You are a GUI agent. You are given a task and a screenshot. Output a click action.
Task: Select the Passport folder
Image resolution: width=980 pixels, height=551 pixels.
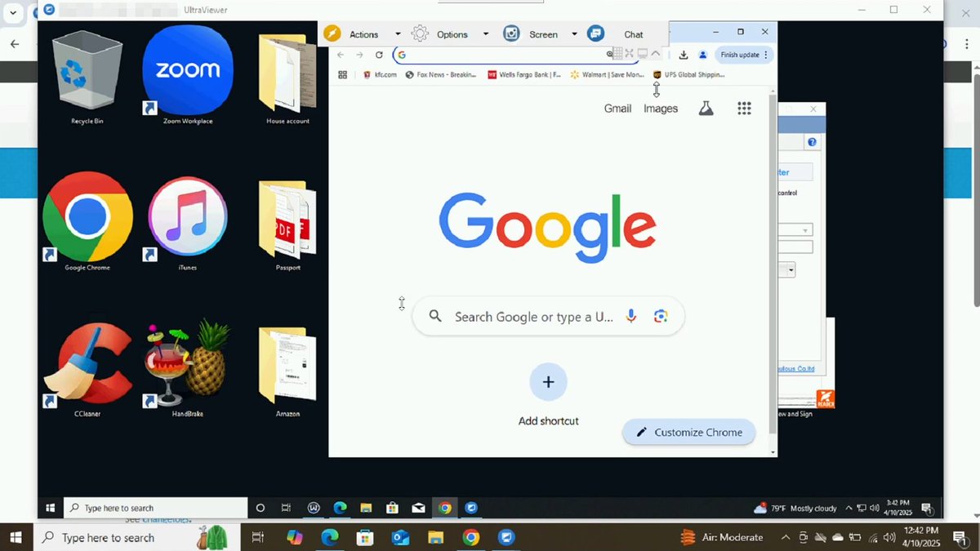coord(287,226)
